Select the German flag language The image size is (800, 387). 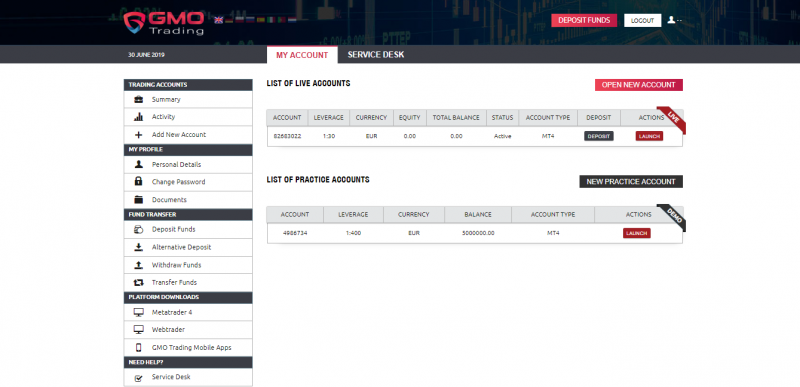click(229, 20)
